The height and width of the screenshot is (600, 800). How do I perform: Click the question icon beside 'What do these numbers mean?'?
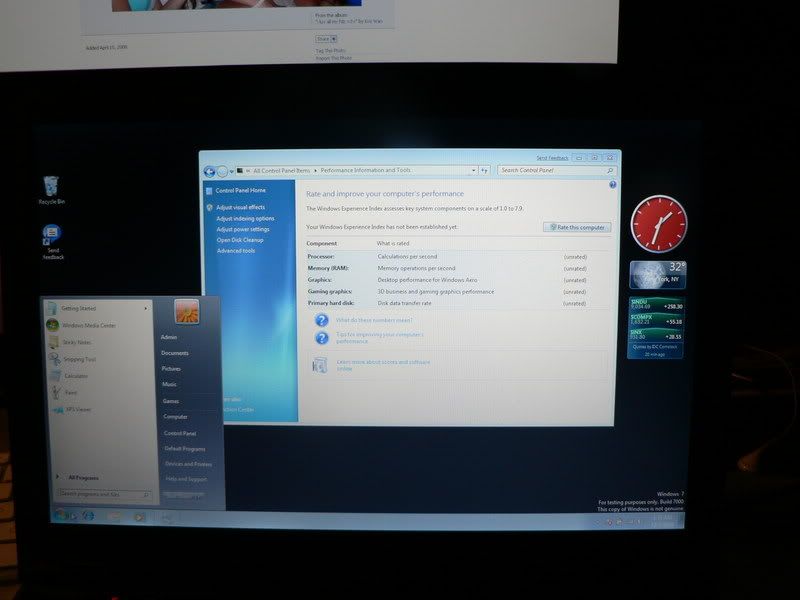click(x=321, y=320)
